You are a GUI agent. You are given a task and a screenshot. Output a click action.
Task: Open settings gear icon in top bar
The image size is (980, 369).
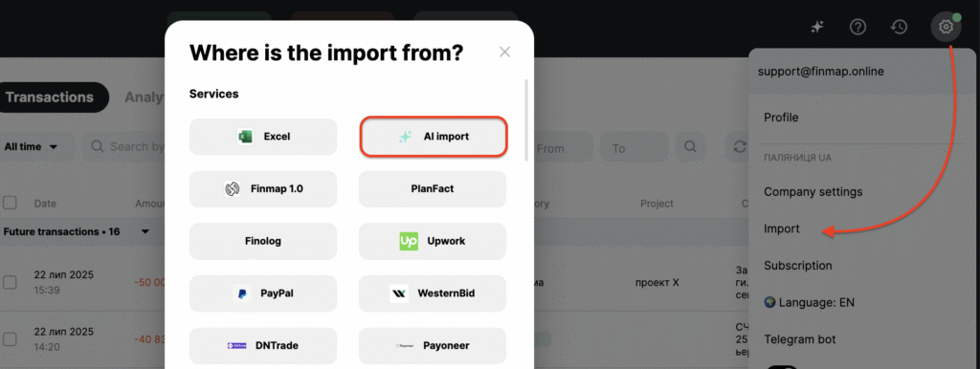tap(946, 27)
